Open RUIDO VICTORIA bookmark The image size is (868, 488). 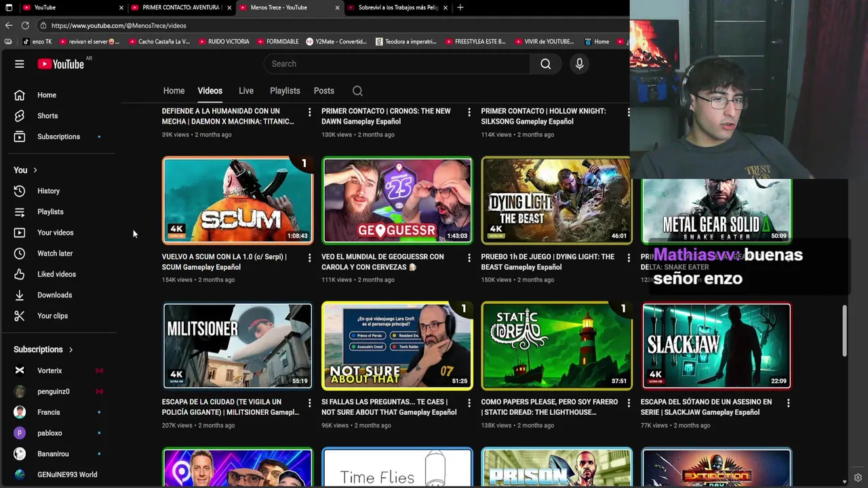224,41
